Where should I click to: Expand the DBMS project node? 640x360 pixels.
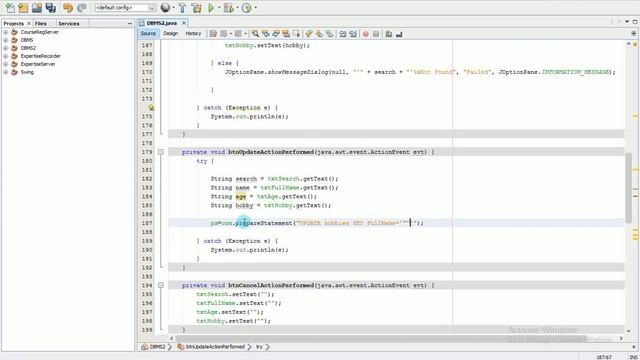[x=6, y=40]
